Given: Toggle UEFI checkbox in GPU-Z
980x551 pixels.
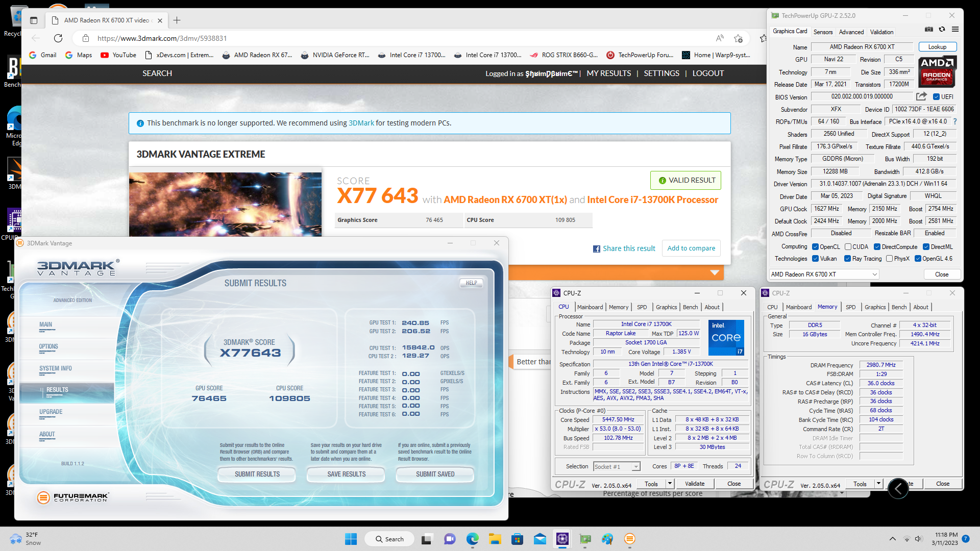Looking at the screenshot, I should pos(936,97).
